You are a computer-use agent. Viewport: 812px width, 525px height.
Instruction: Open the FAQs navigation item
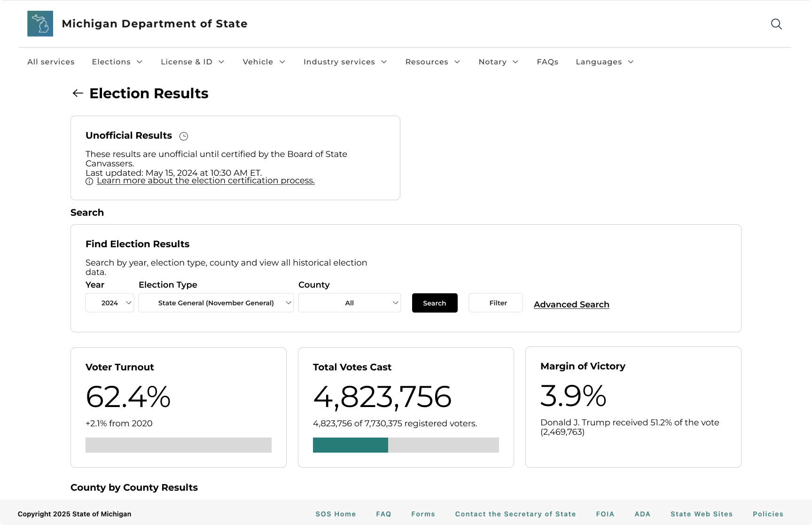pos(547,62)
